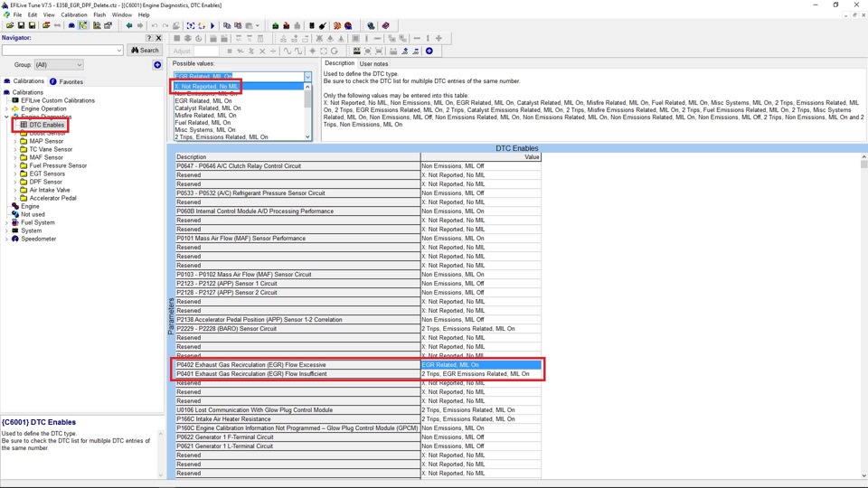Click the blue car navigator toolbar icon

(x=71, y=25)
